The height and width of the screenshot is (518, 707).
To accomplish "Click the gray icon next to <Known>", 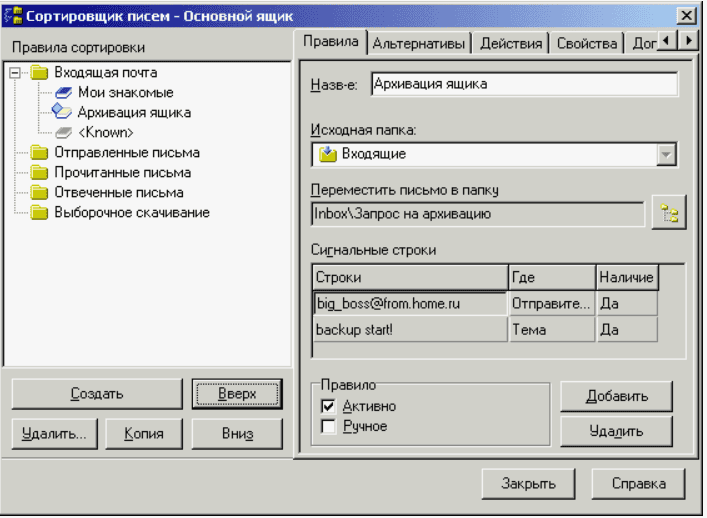I will coord(64,133).
